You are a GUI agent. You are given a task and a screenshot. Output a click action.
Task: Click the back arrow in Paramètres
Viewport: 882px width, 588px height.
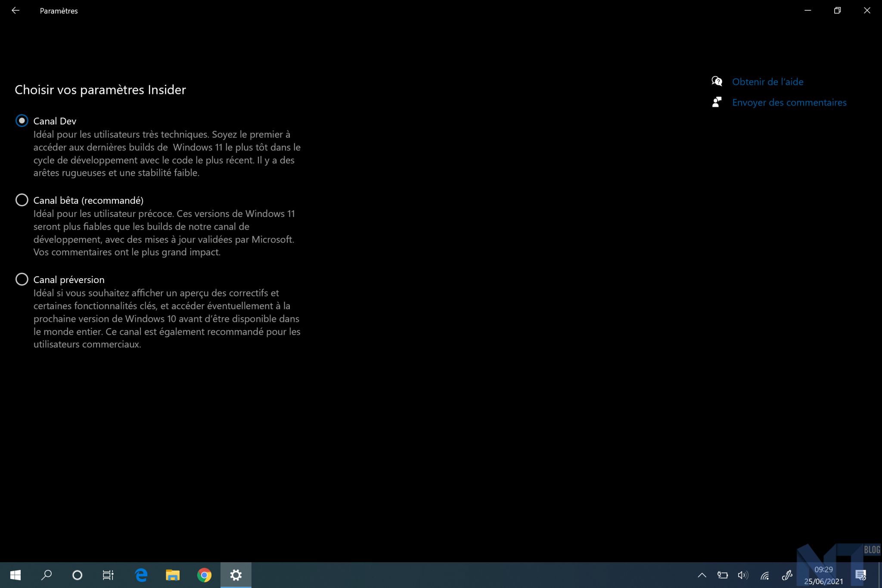(16, 10)
